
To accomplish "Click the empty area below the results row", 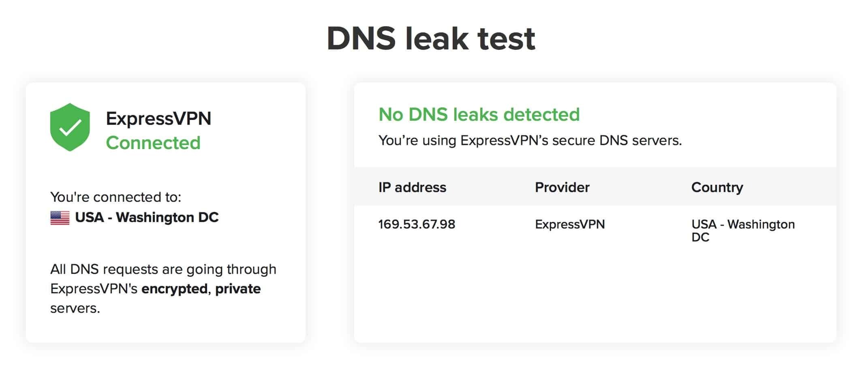I will click(x=595, y=296).
